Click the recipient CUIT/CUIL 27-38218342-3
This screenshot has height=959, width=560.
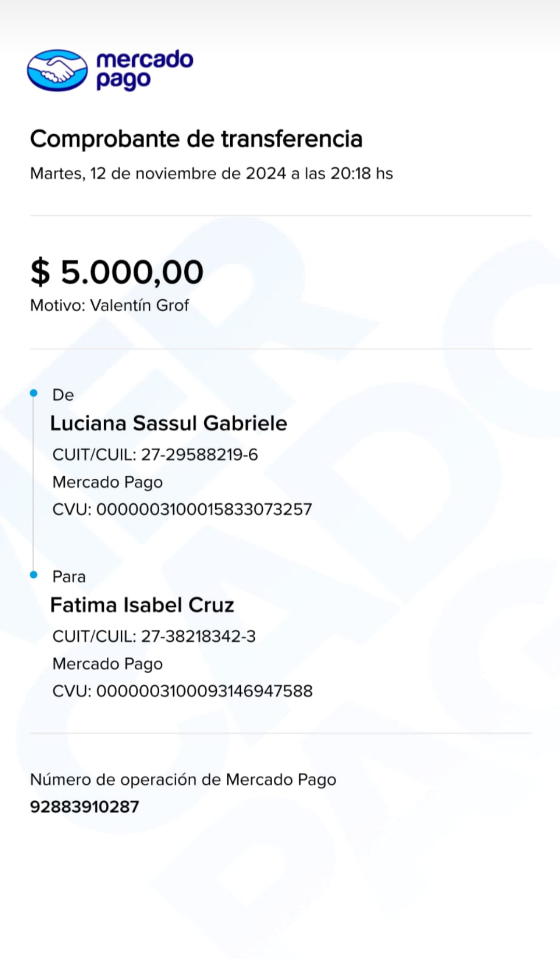coord(154,636)
